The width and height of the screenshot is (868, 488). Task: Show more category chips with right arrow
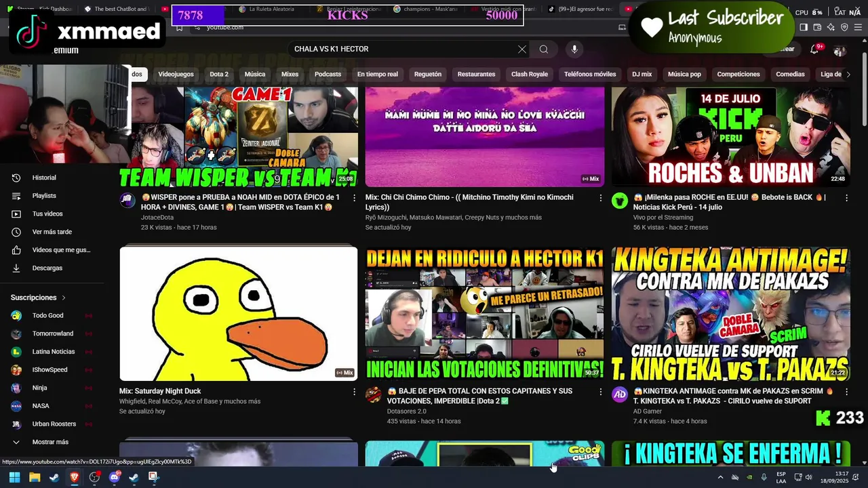pos(848,75)
